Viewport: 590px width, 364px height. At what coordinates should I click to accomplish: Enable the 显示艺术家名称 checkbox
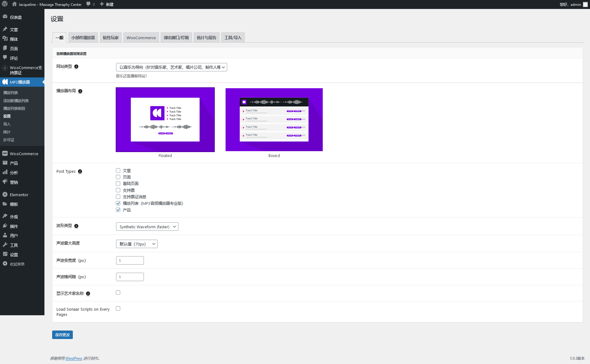[118, 293]
